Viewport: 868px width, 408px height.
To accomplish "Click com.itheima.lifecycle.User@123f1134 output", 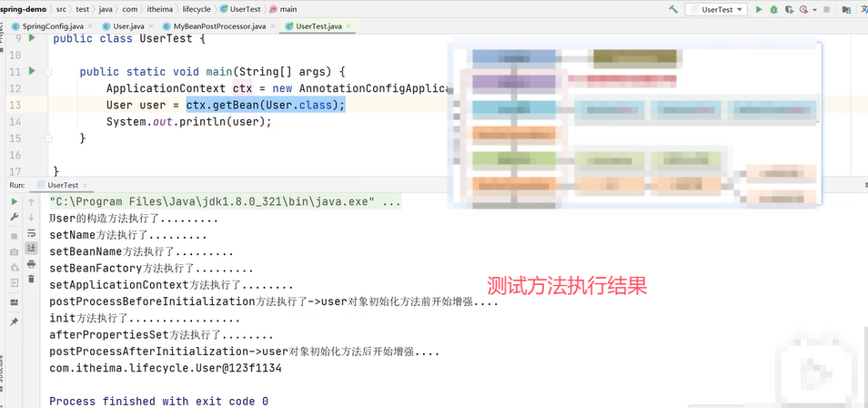I will coord(166,368).
